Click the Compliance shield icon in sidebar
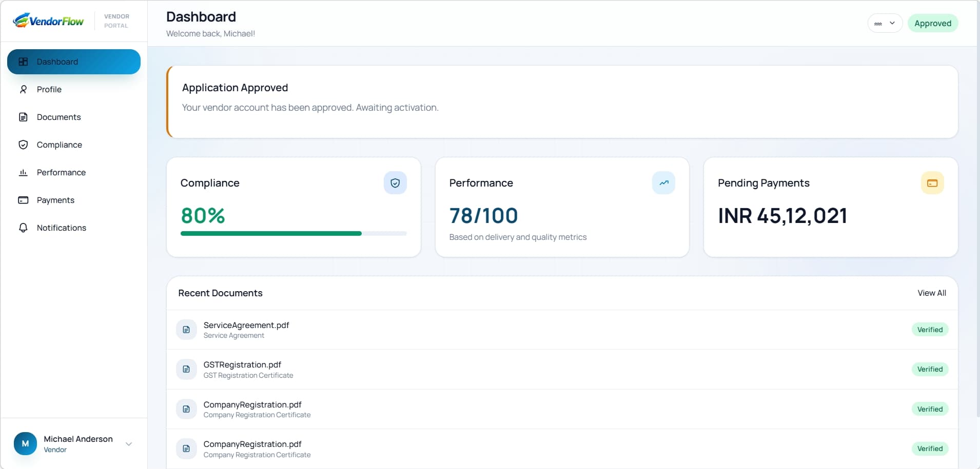Image resolution: width=980 pixels, height=469 pixels. (x=24, y=145)
